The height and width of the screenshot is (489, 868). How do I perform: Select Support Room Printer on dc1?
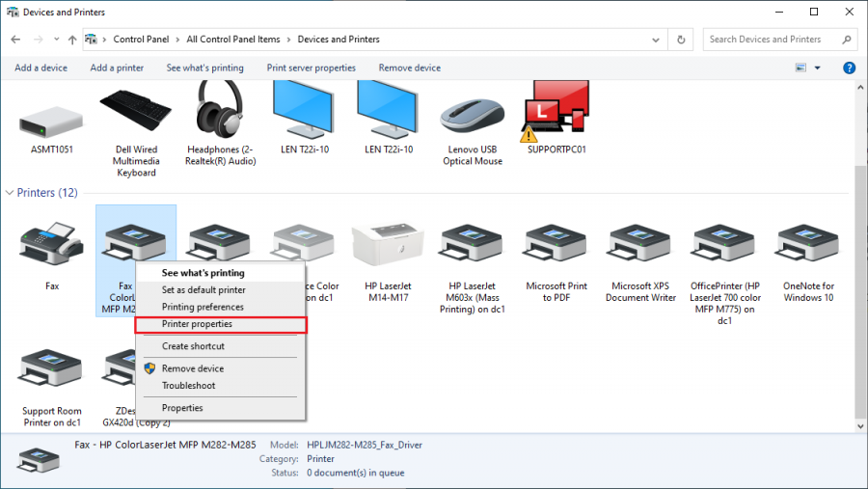click(51, 367)
